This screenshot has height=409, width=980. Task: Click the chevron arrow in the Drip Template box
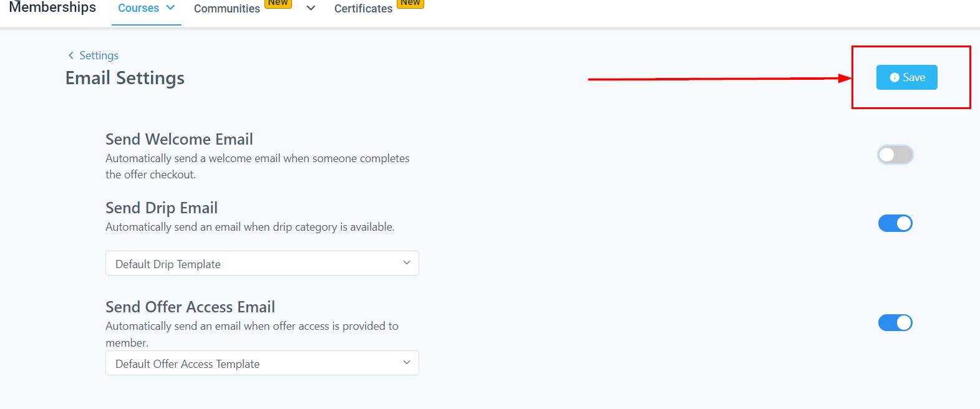point(407,263)
